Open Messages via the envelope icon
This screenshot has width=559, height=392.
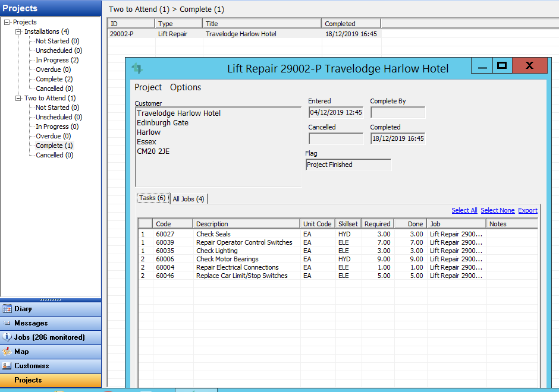tap(7, 323)
